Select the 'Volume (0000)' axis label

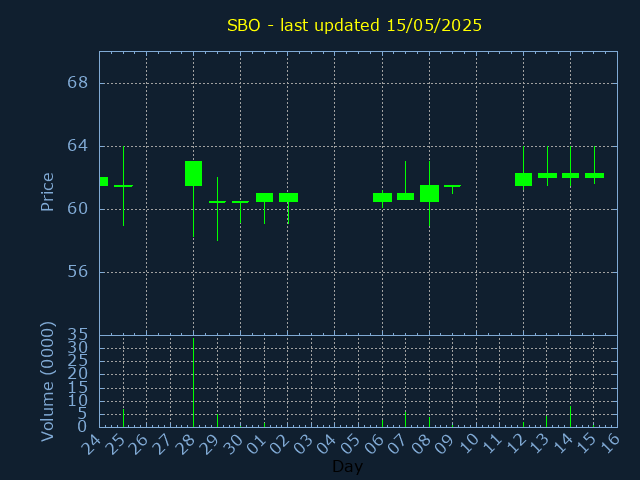47,382
